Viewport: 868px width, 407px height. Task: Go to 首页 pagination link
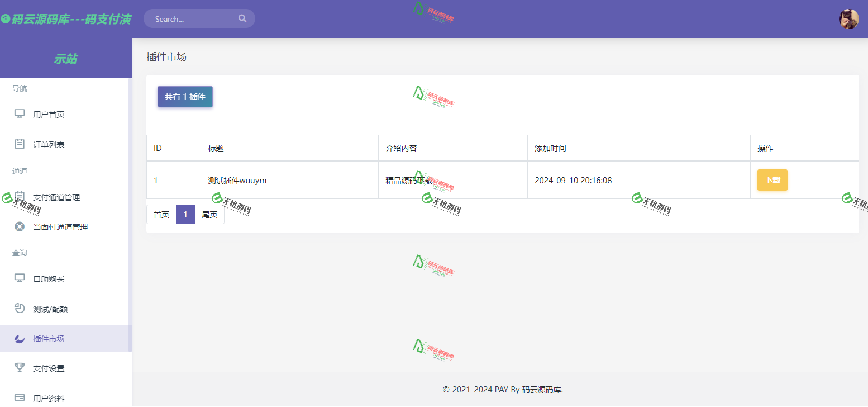tap(161, 215)
